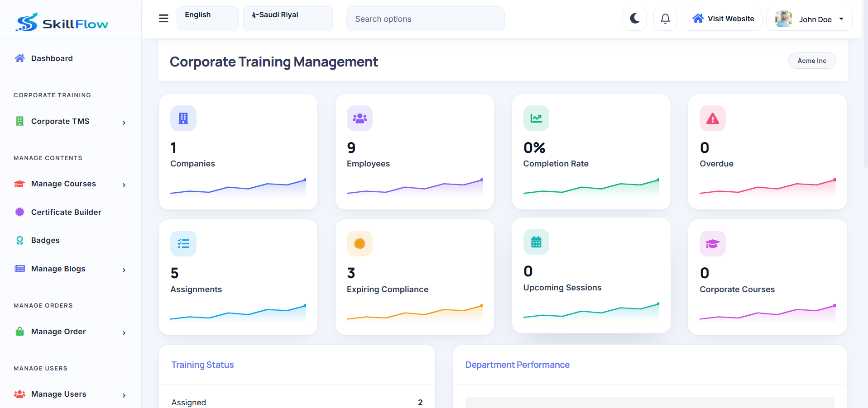Click the John Doe avatar picture
The height and width of the screenshot is (408, 868).
783,19
